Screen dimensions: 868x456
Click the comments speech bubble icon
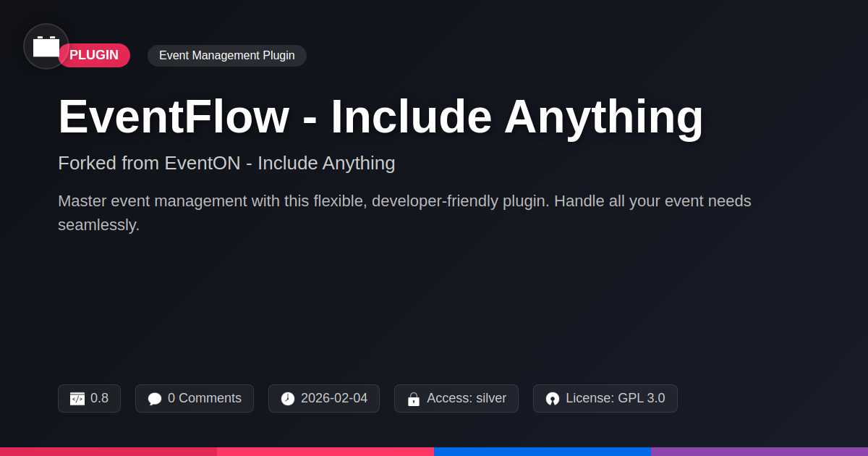(155, 399)
